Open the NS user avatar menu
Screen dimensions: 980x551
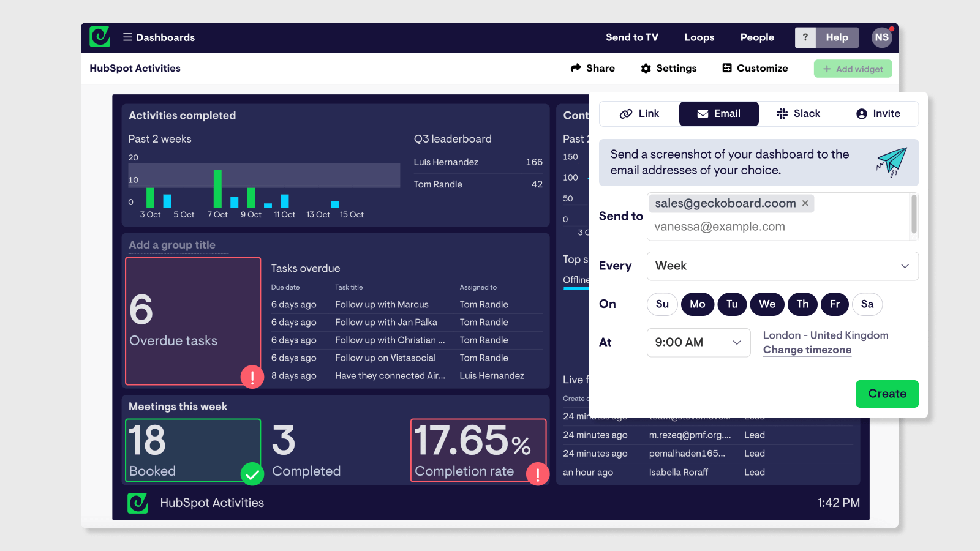[x=881, y=37]
